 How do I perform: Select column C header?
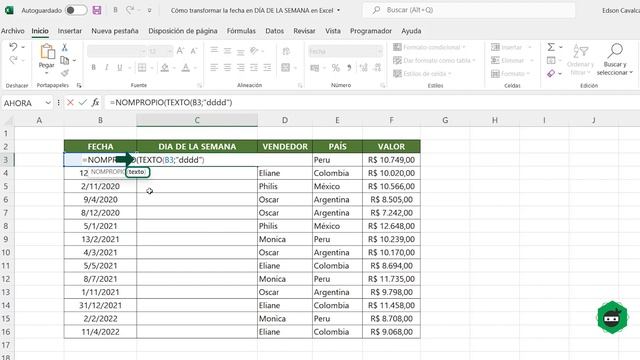tap(197, 120)
